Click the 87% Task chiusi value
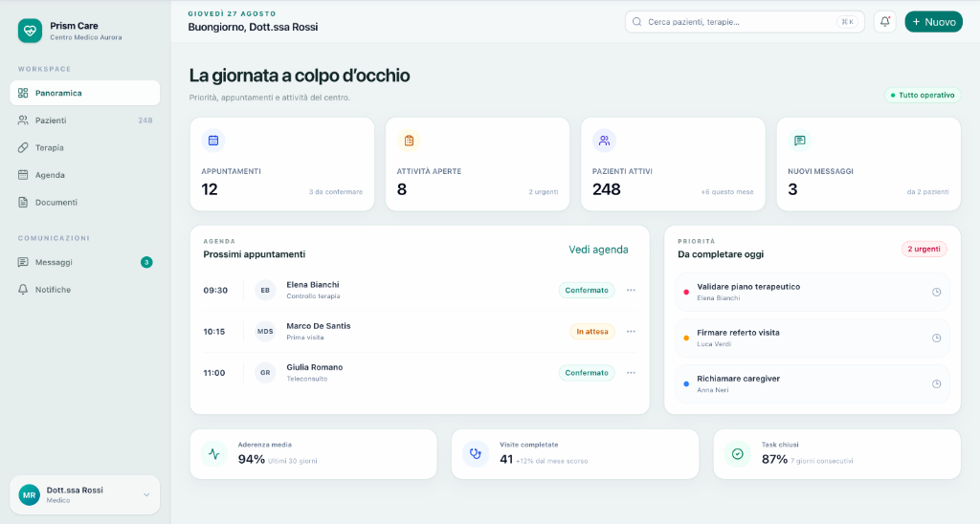The height and width of the screenshot is (524, 980). (774, 459)
